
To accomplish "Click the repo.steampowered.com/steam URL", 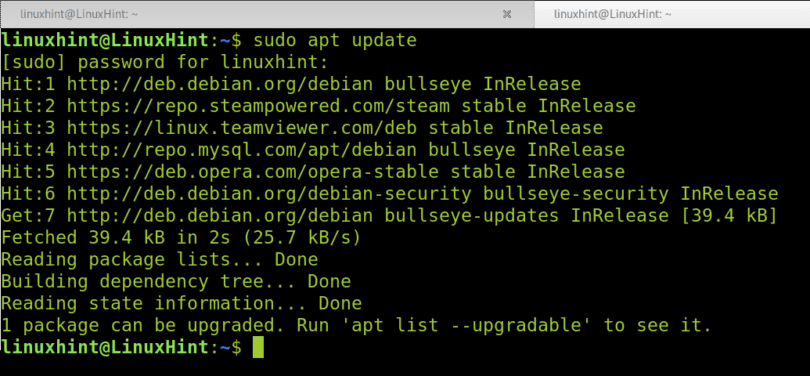I will click(258, 106).
